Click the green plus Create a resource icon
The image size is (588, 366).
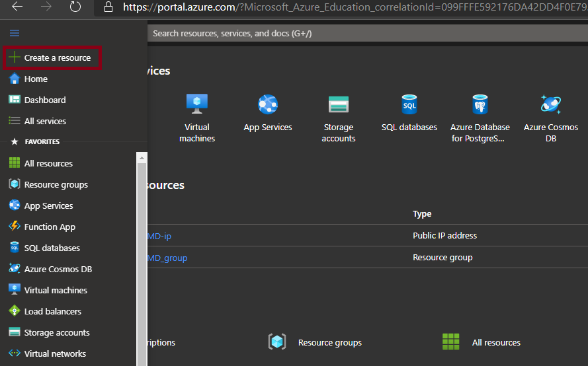15,57
